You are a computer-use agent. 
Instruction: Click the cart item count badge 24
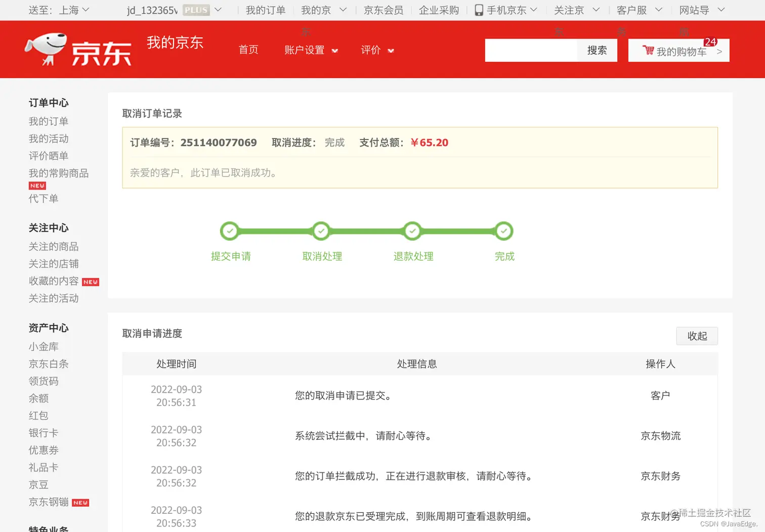coord(710,42)
